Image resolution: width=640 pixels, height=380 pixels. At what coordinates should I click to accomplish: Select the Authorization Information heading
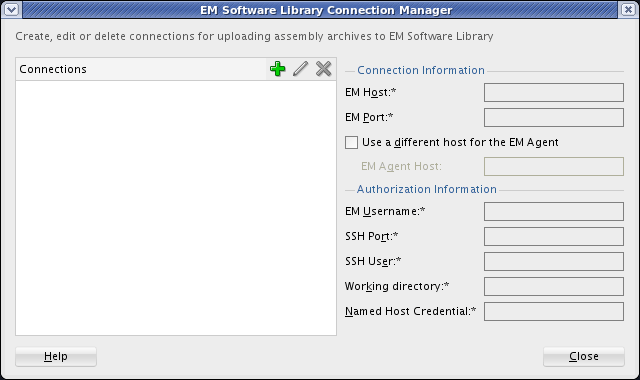427,189
